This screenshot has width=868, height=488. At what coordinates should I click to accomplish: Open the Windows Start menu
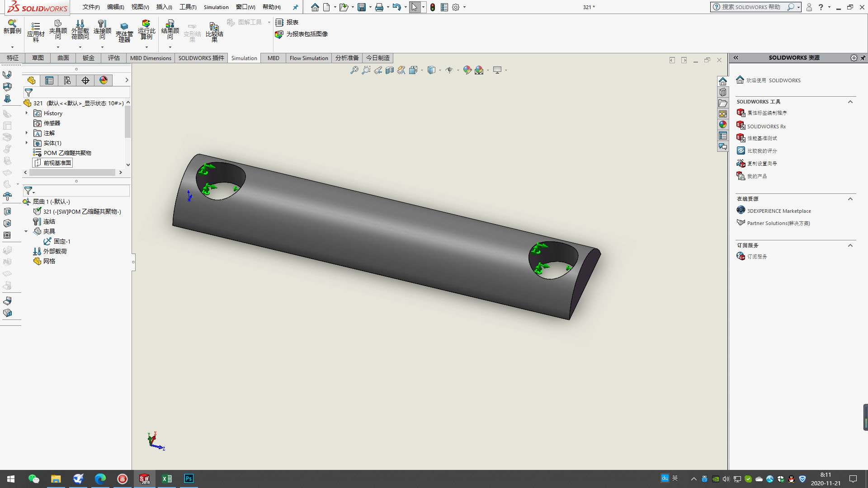[x=11, y=479]
